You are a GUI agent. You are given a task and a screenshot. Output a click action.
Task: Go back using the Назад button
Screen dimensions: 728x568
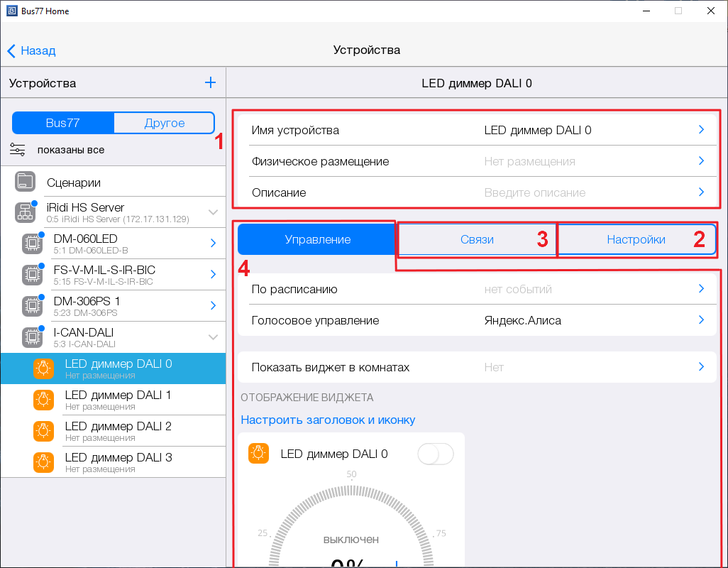[x=32, y=50]
